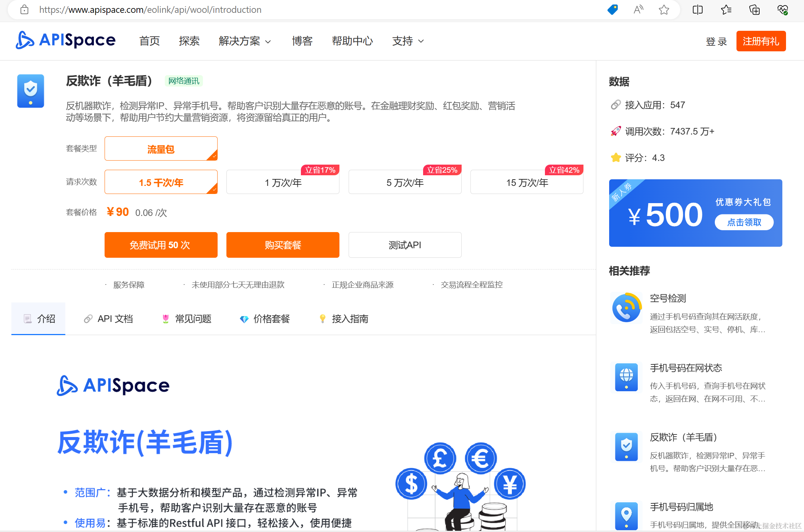Click 点击领取 on the ¥500 coupon

pos(744,222)
